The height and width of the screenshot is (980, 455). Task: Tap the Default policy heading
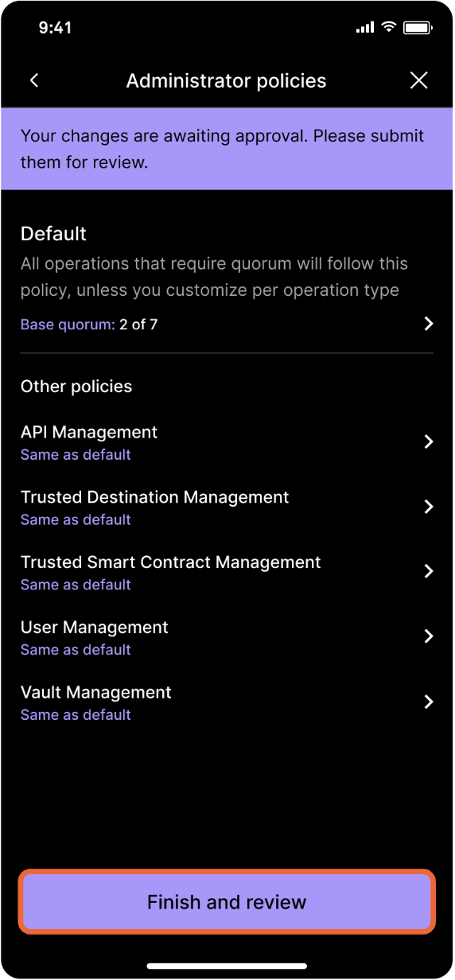[x=53, y=234]
